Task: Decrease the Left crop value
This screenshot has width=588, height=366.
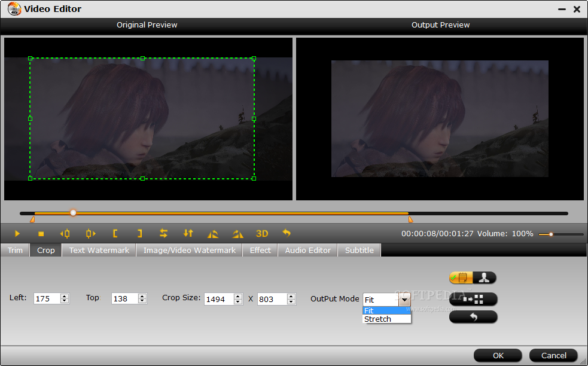Action: point(65,301)
